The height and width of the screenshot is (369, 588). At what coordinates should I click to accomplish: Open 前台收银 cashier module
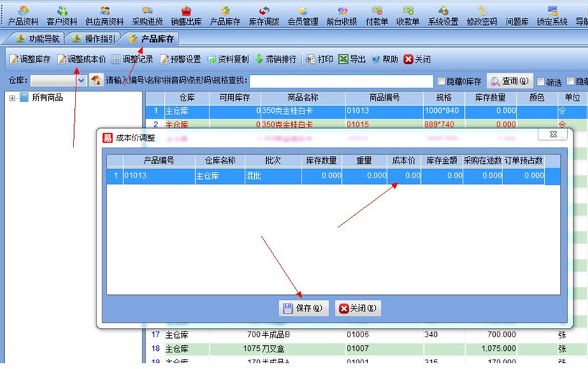pos(341,15)
